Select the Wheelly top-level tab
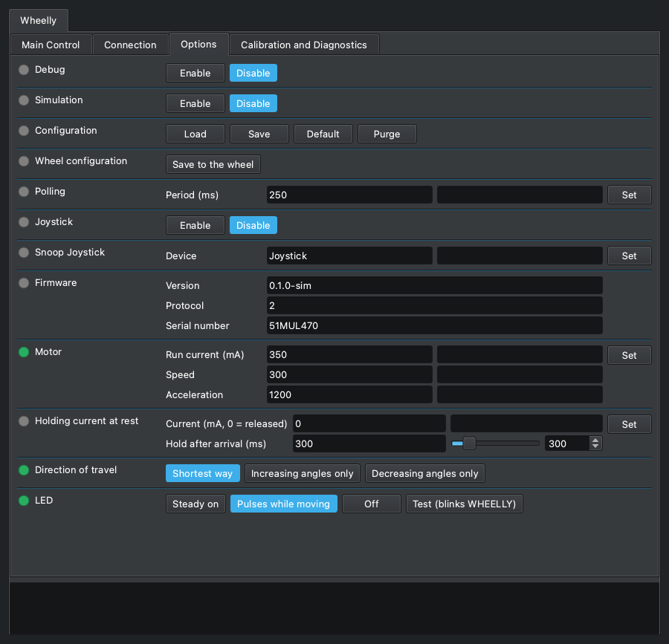The height and width of the screenshot is (644, 669). pos(39,21)
